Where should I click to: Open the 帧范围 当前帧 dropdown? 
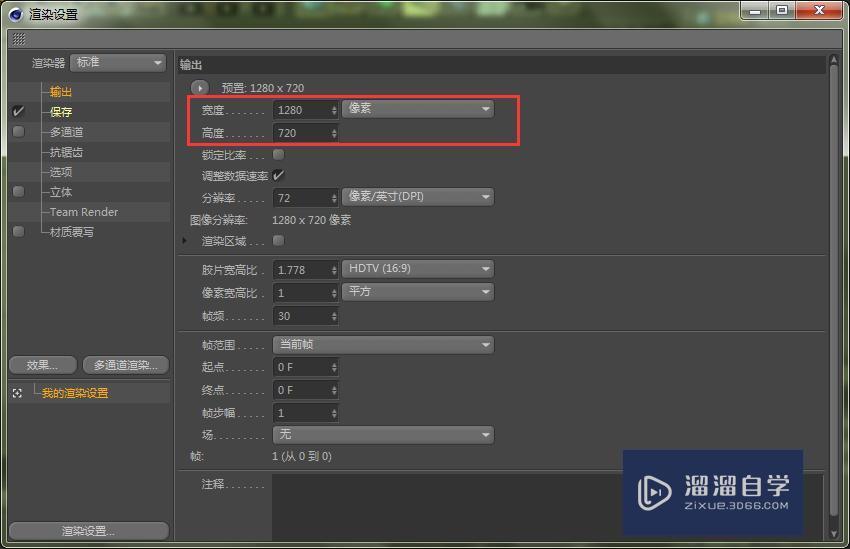pos(383,345)
